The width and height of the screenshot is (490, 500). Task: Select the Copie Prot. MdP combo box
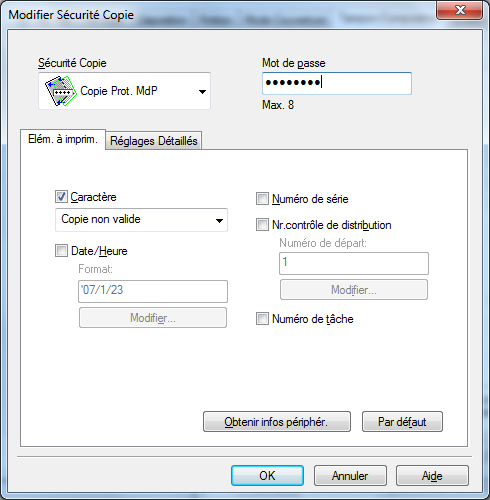[x=124, y=91]
